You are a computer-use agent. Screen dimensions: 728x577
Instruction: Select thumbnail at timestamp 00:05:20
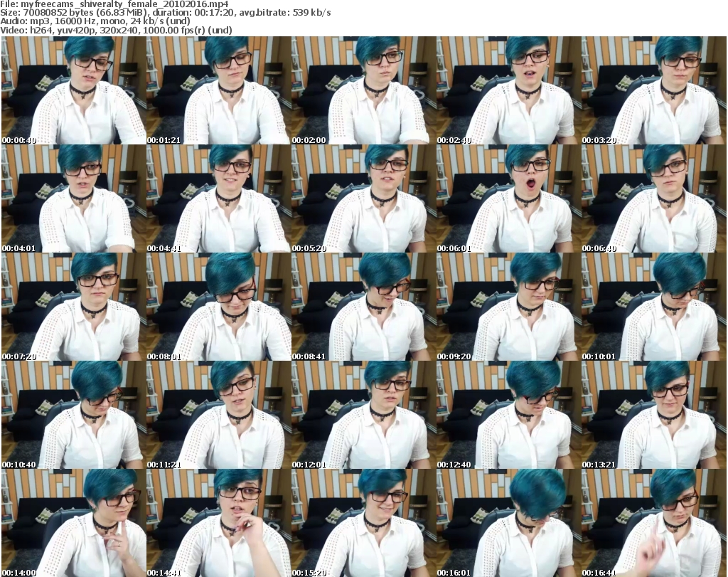coord(363,198)
